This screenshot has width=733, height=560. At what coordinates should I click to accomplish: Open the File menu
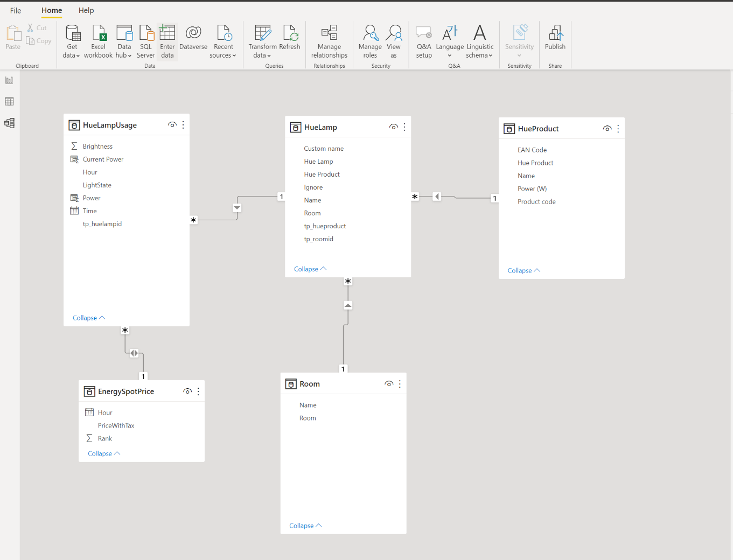click(x=16, y=10)
